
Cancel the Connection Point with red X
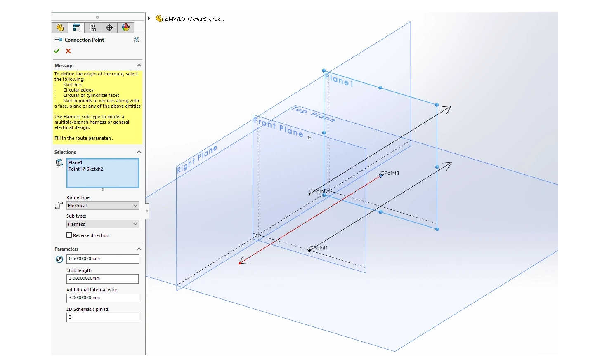click(x=68, y=51)
